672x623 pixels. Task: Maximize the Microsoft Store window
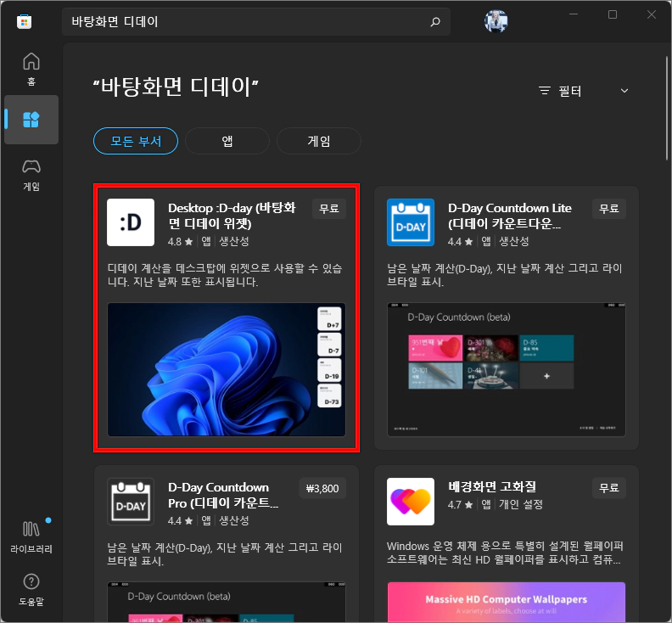[x=613, y=14]
